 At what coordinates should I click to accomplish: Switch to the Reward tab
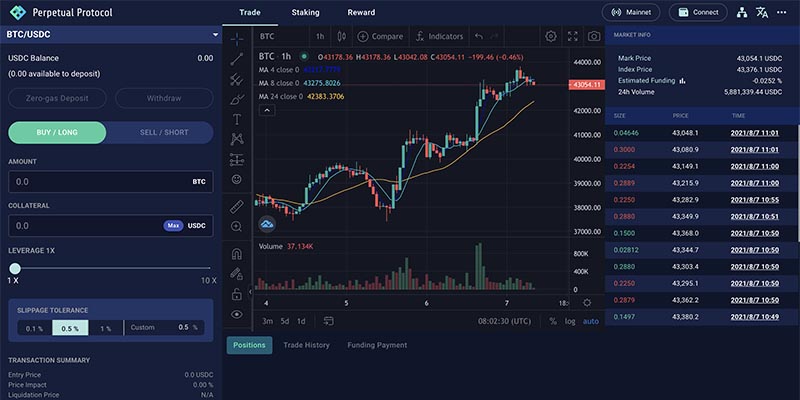click(x=361, y=13)
